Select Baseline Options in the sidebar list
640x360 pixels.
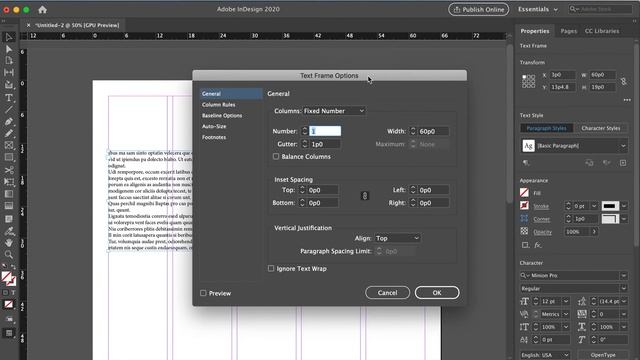click(x=222, y=116)
